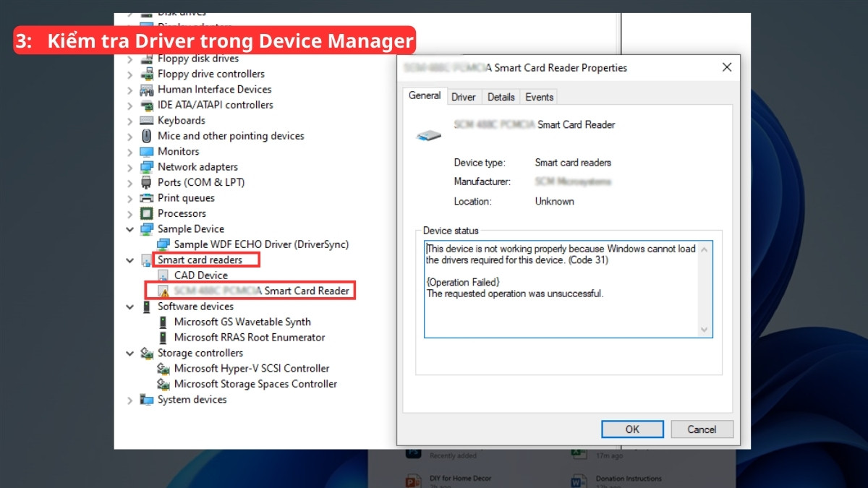Click the CAD Device icon
The height and width of the screenshot is (488, 868).
[163, 275]
